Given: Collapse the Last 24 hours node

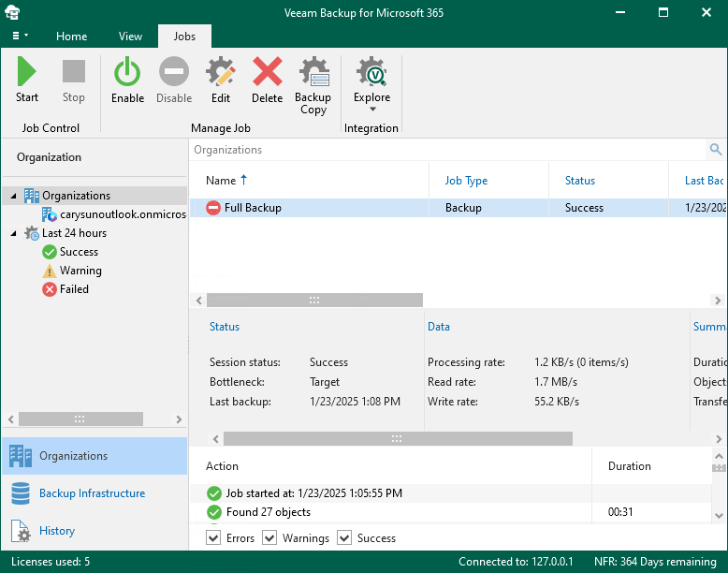Looking at the screenshot, I should [13, 234].
